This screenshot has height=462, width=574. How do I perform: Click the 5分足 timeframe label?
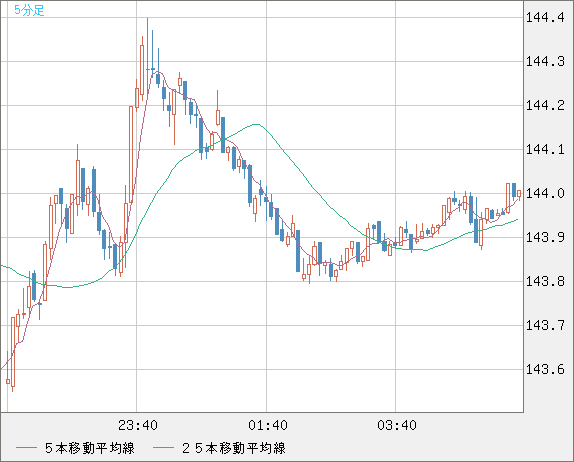[29, 10]
